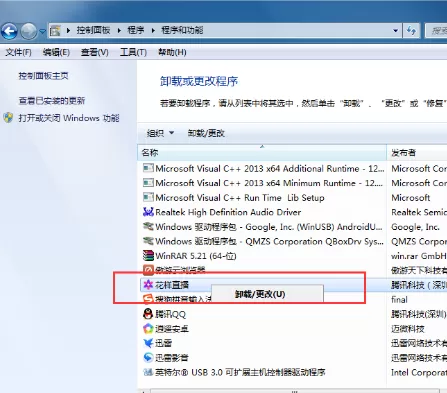Click the 迈微科技 publisher cell
Viewport: 447px width, 393px height.
408,329
